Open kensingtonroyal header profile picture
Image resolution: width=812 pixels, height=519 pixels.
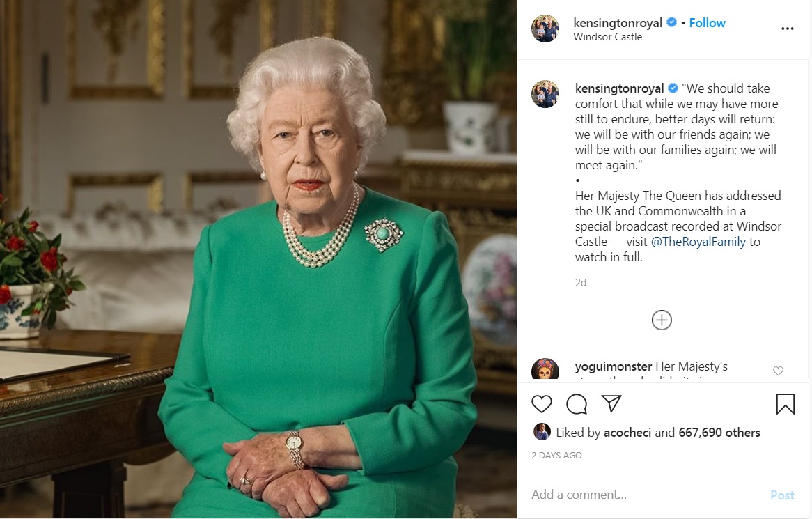(x=545, y=29)
